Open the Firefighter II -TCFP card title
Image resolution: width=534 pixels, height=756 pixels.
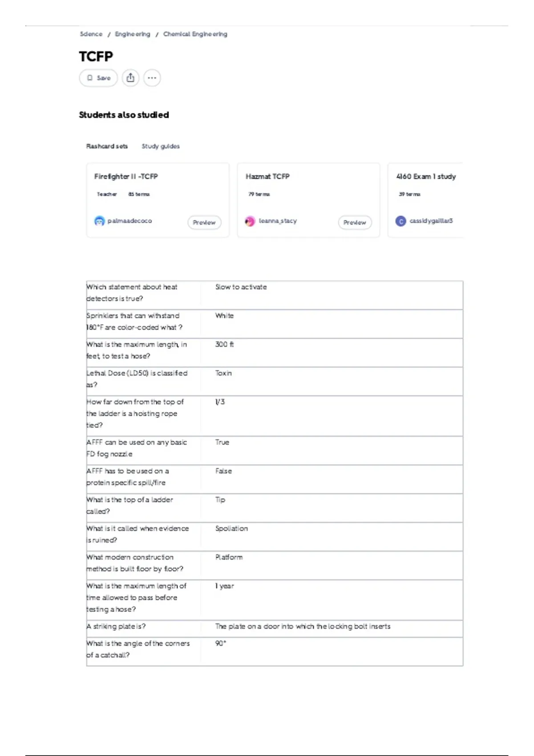tap(126, 177)
